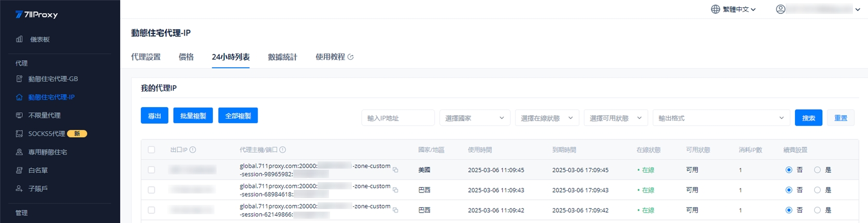This screenshot has height=223, width=868.
Task: Click the user account avatar icon
Action: (780, 9)
